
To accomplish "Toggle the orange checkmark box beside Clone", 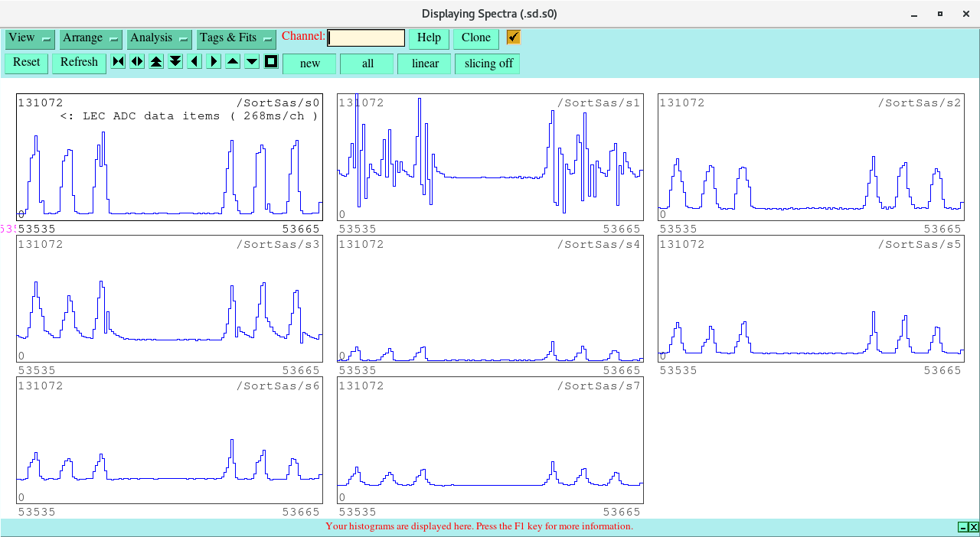I will [513, 37].
